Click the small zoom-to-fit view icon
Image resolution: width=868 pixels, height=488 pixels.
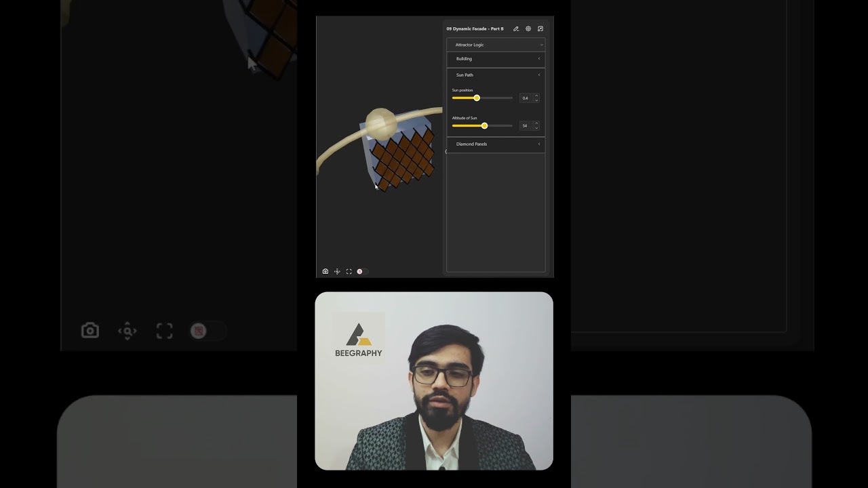(x=337, y=271)
